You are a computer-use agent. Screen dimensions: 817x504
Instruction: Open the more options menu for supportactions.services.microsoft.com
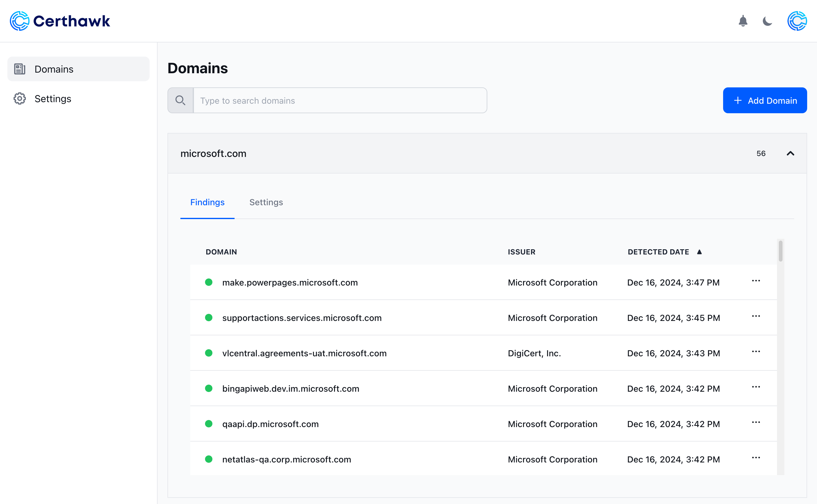(x=756, y=316)
